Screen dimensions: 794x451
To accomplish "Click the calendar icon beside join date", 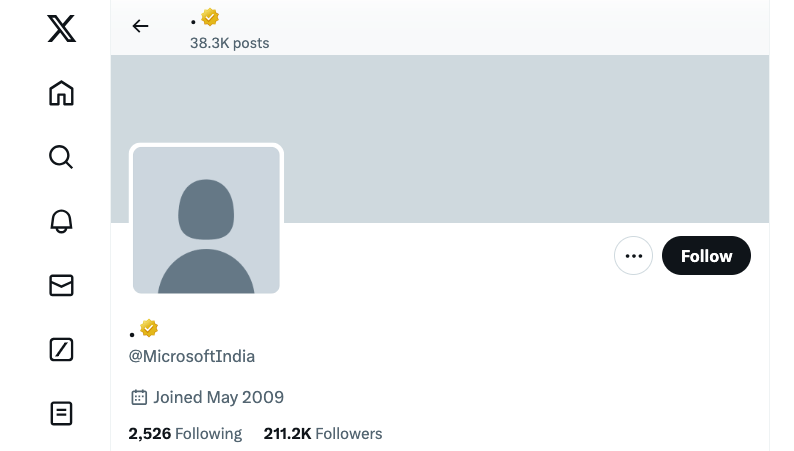I will (x=139, y=397).
